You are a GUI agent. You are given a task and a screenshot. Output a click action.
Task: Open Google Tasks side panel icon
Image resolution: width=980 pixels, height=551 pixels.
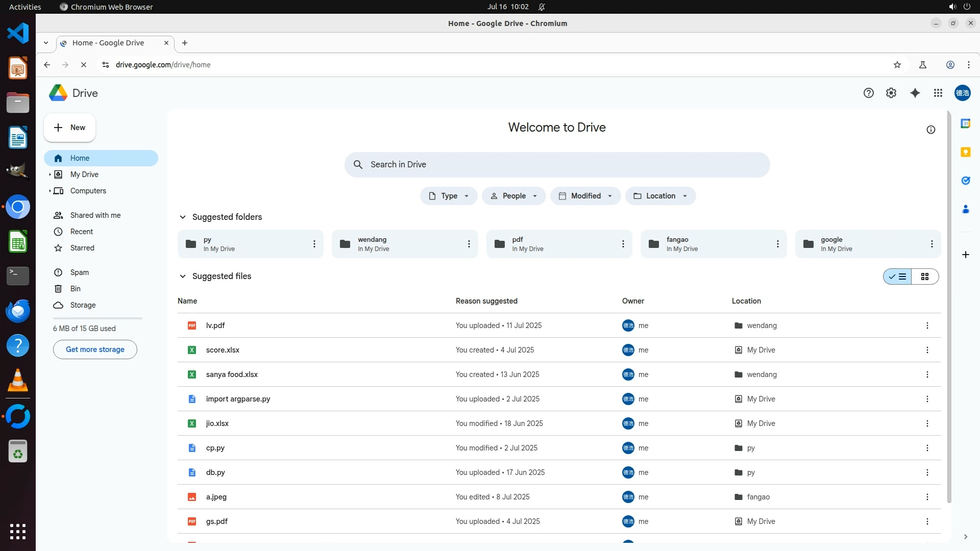tap(965, 181)
